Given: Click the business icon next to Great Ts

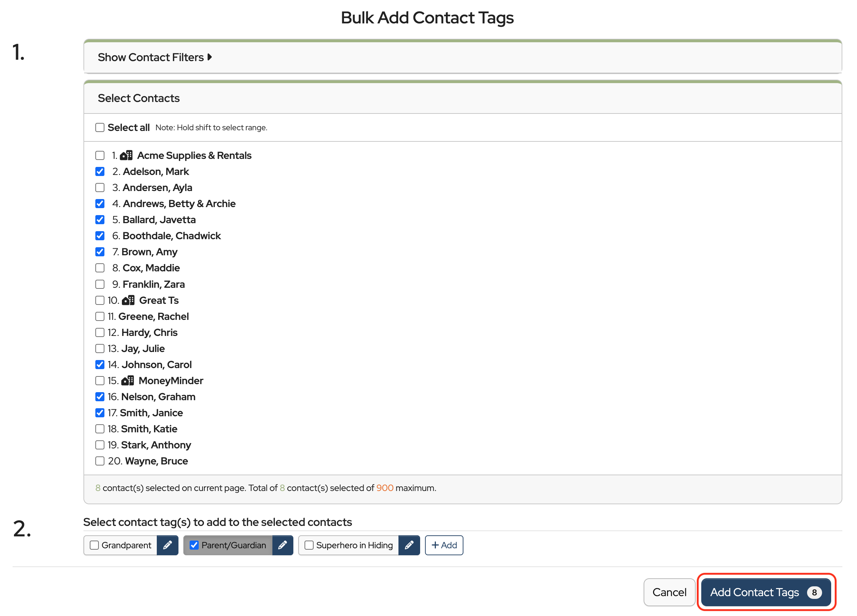Looking at the screenshot, I should (x=128, y=300).
